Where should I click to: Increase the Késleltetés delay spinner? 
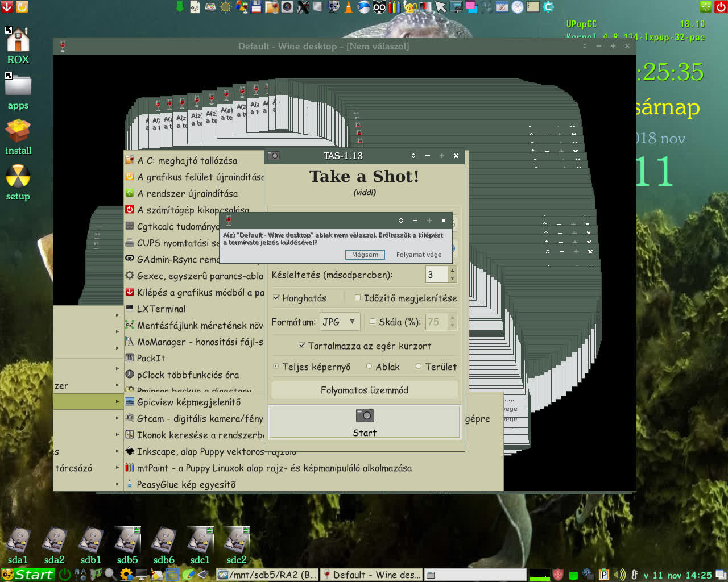click(x=452, y=271)
